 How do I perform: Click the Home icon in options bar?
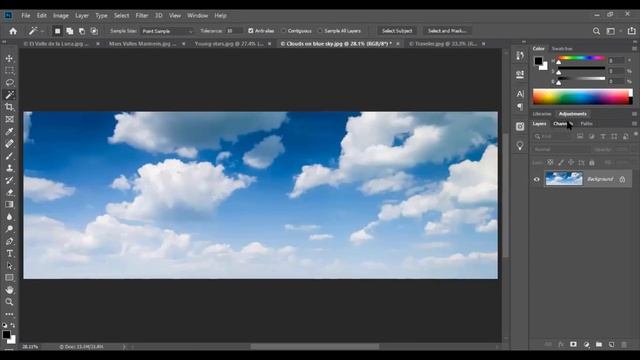point(13,31)
